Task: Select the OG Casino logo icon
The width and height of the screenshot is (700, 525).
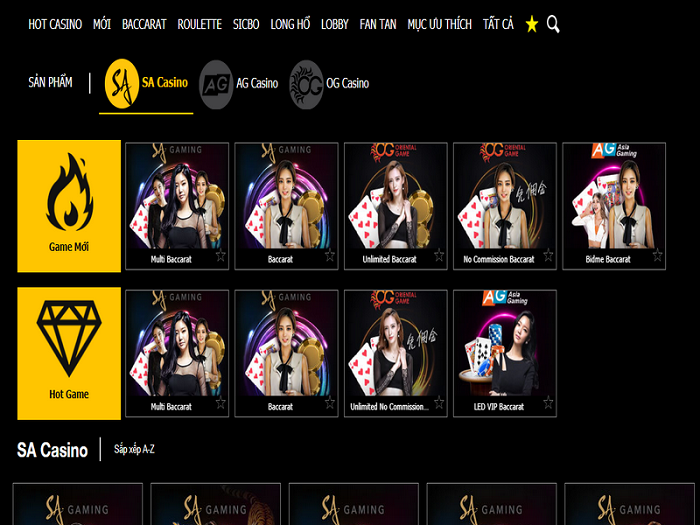Action: click(306, 84)
